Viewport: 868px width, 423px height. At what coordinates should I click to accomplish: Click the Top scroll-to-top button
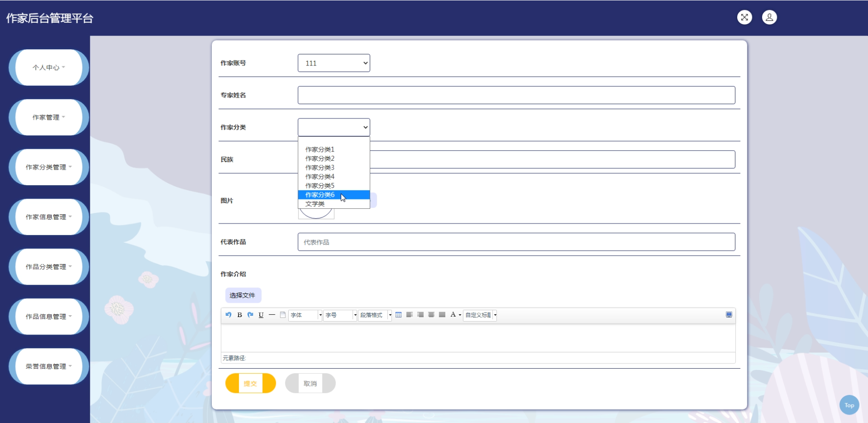849,405
